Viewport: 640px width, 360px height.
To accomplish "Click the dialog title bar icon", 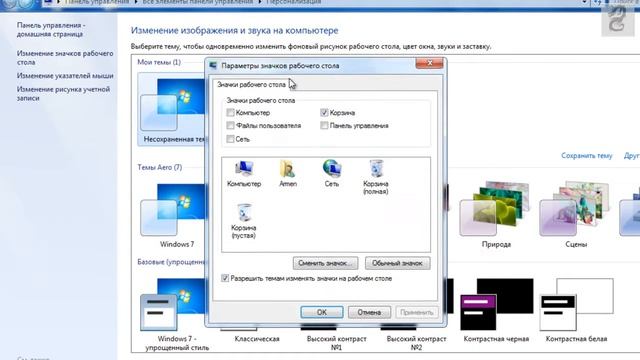I will pyautogui.click(x=213, y=65).
